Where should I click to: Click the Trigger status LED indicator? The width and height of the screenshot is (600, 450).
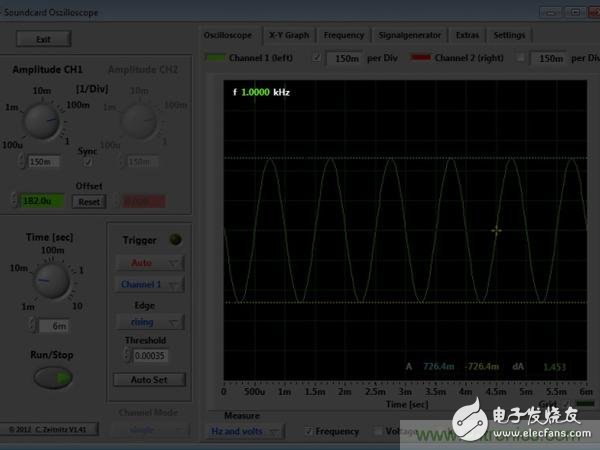176,239
